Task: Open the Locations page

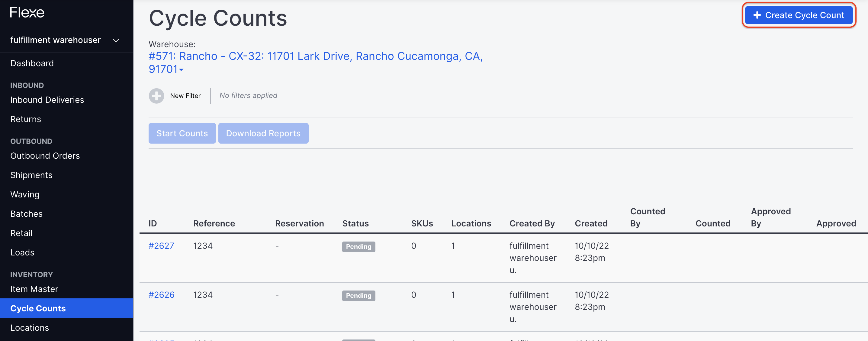Action: click(30, 327)
